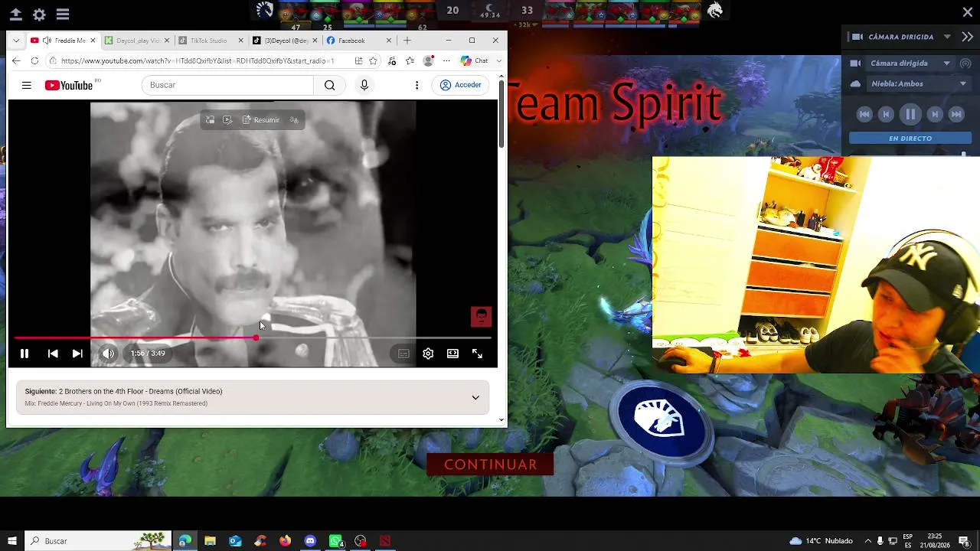Image resolution: width=980 pixels, height=551 pixels.
Task: Open the tab search dropdown in Edge
Action: coord(16,41)
